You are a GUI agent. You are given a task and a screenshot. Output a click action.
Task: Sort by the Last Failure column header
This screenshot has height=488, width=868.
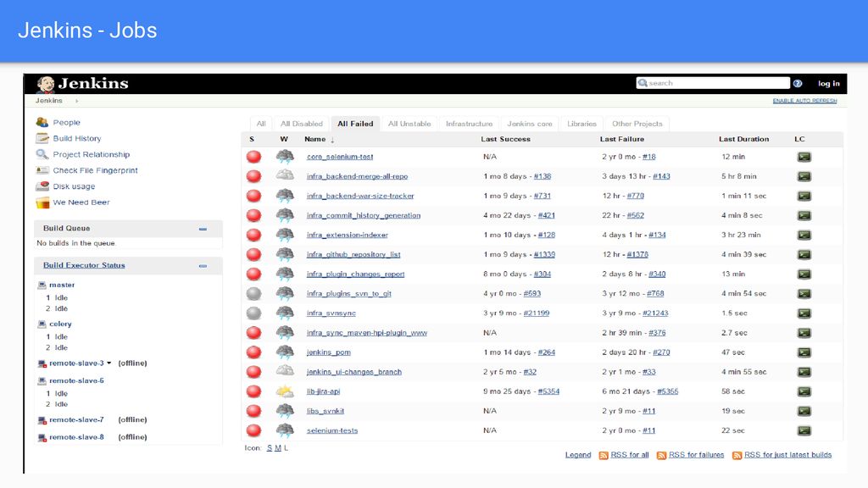(621, 140)
